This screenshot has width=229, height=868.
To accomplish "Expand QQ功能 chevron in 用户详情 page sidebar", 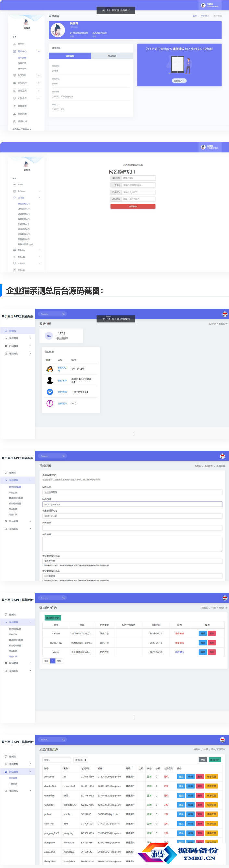I will coord(39,75).
